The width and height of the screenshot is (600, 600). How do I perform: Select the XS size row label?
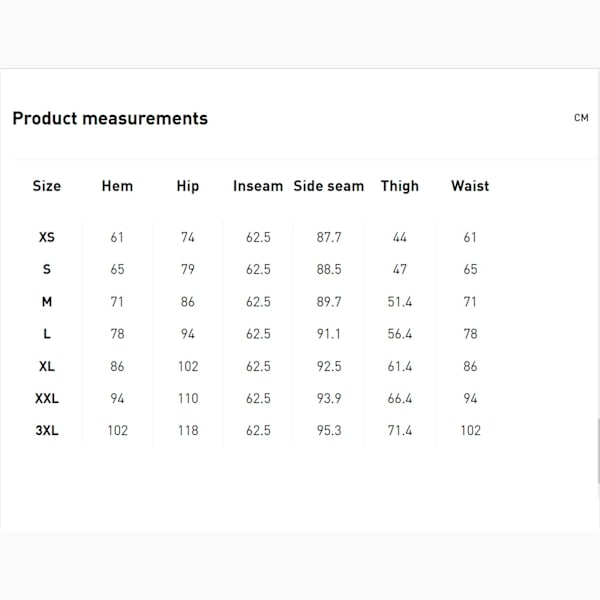point(47,238)
